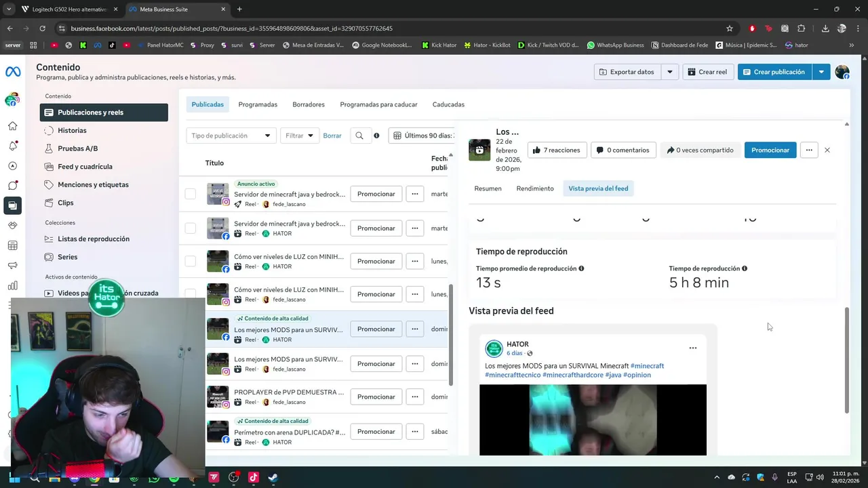This screenshot has height=488, width=868.
Task: Expand bookmarks bar overflow chevron
Action: [852, 45]
